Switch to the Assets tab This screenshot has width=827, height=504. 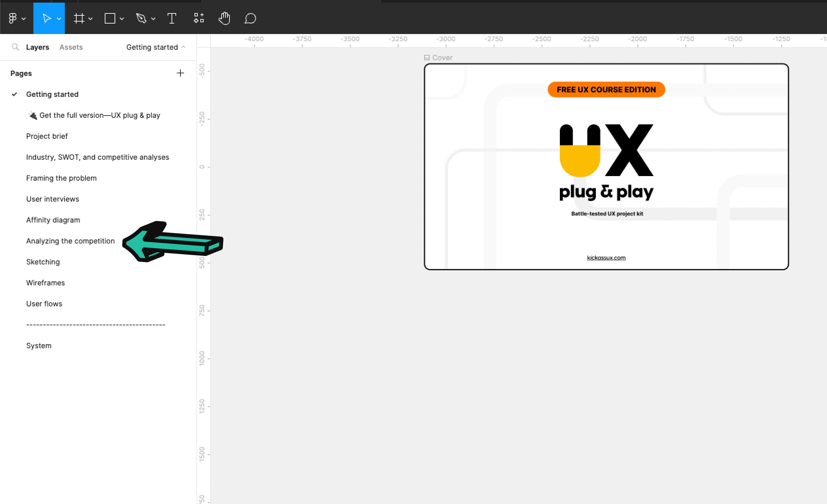[71, 47]
